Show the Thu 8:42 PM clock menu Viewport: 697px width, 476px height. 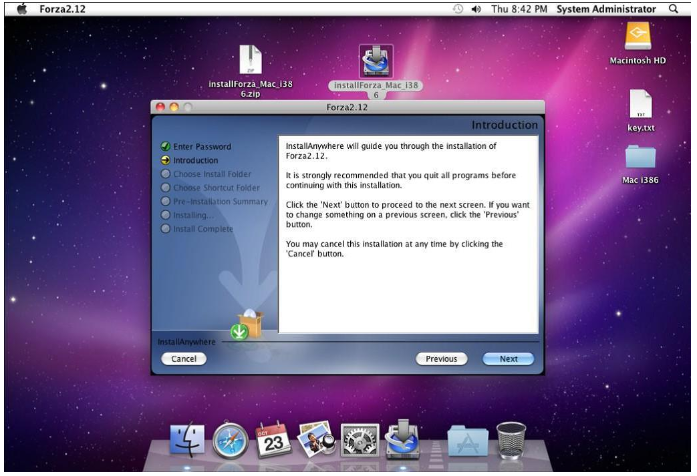pyautogui.click(x=519, y=9)
